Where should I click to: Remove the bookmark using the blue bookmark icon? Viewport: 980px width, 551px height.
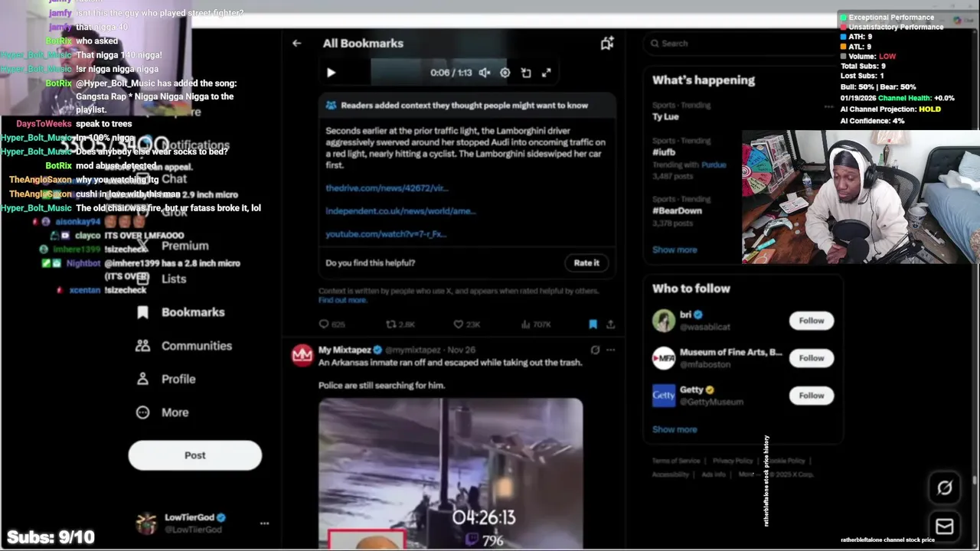coord(593,324)
